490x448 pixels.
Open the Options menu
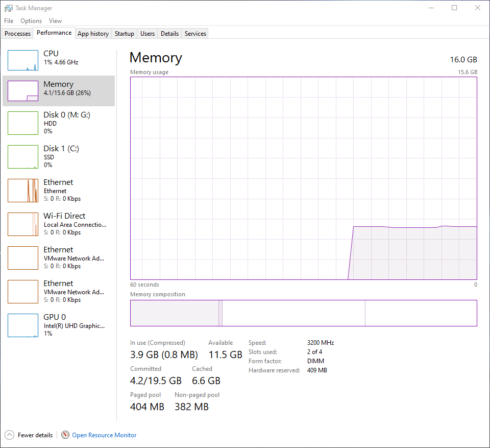click(31, 20)
